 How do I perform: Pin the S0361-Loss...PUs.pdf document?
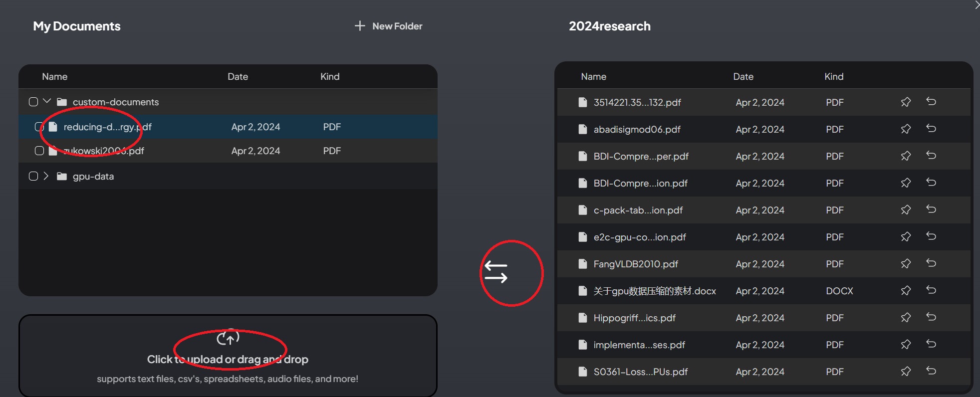(906, 372)
